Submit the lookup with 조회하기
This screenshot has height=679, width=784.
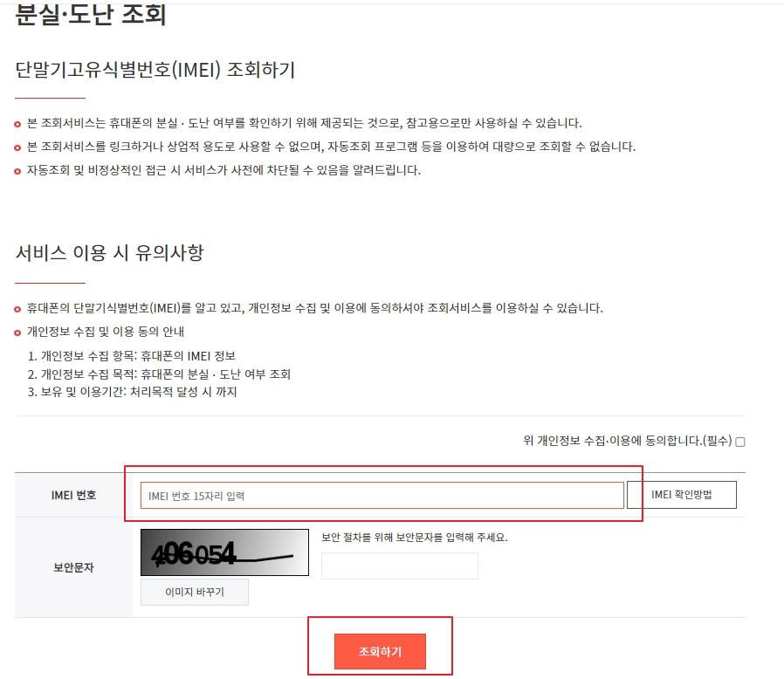coord(380,651)
